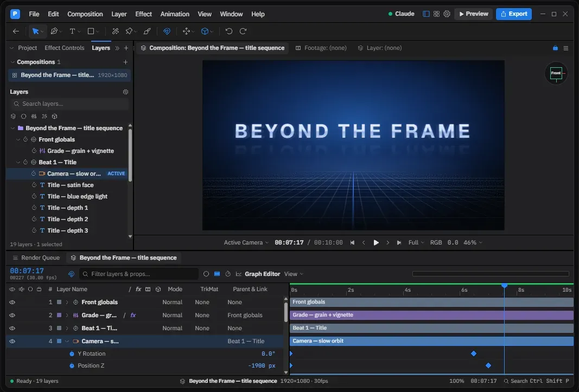Screen dimensions: 579x392
Task: Select the Brush tool in top toolbar
Action: click(147, 31)
